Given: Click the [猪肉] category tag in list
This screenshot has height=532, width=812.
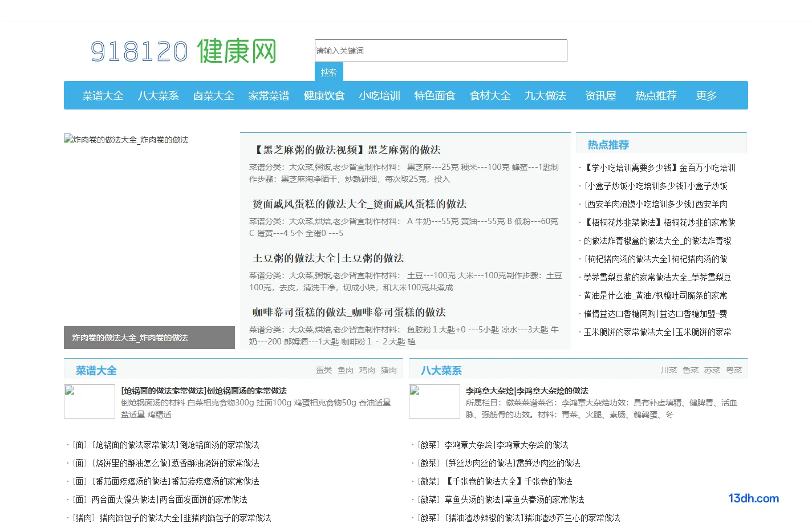Looking at the screenshot, I should (x=84, y=518).
